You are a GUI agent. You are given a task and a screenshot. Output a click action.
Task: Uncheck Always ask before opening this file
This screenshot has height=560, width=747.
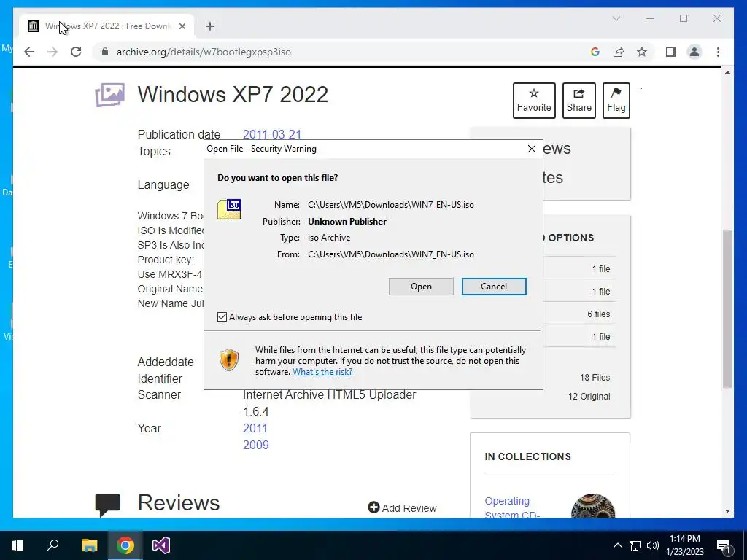[222, 316]
